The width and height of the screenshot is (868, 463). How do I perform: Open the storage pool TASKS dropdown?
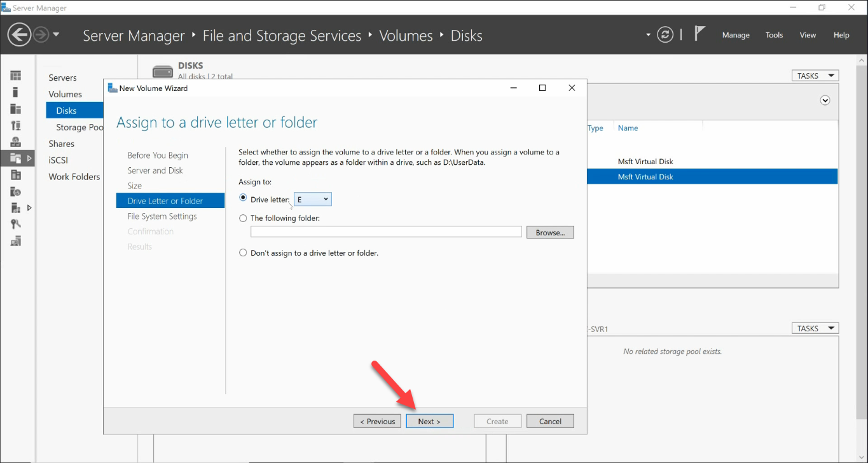click(x=815, y=328)
